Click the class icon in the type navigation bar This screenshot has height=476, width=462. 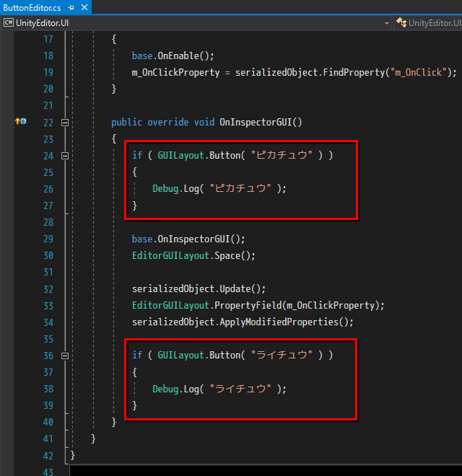pyautogui.click(x=401, y=22)
